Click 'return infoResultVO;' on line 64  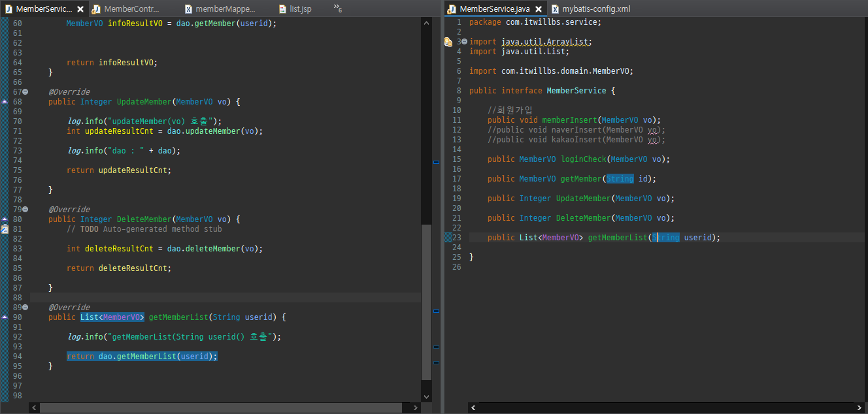[112, 63]
